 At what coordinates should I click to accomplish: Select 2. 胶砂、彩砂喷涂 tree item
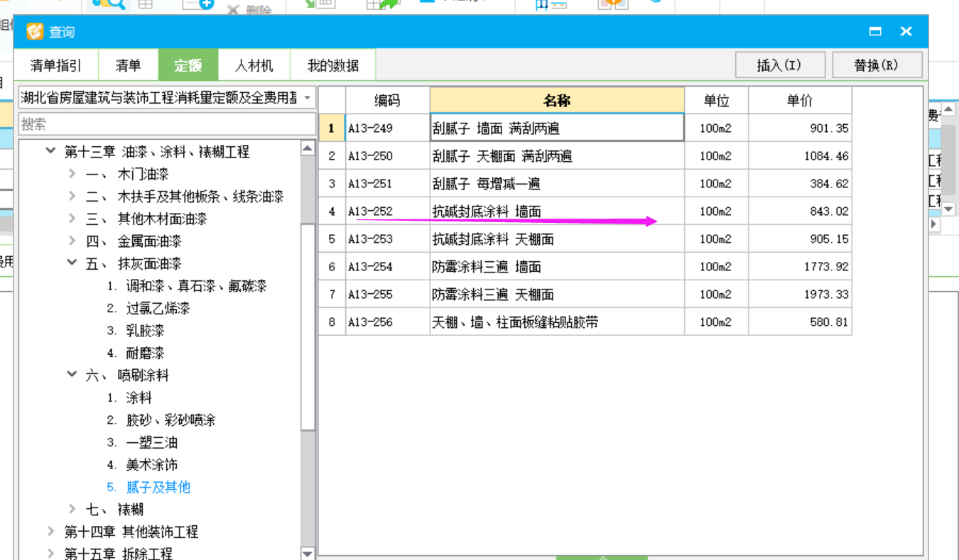[x=161, y=420]
